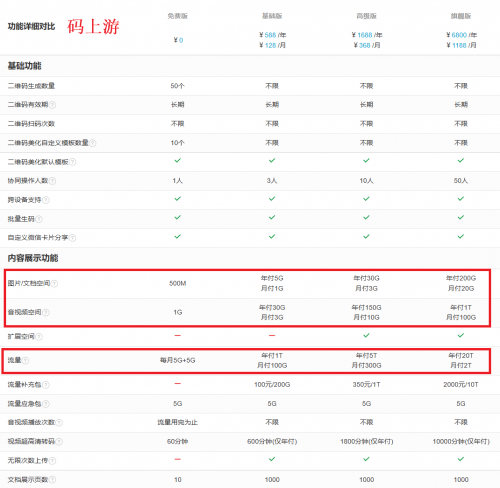Select the 588 per year price link
The image size is (500, 488).
[270, 35]
